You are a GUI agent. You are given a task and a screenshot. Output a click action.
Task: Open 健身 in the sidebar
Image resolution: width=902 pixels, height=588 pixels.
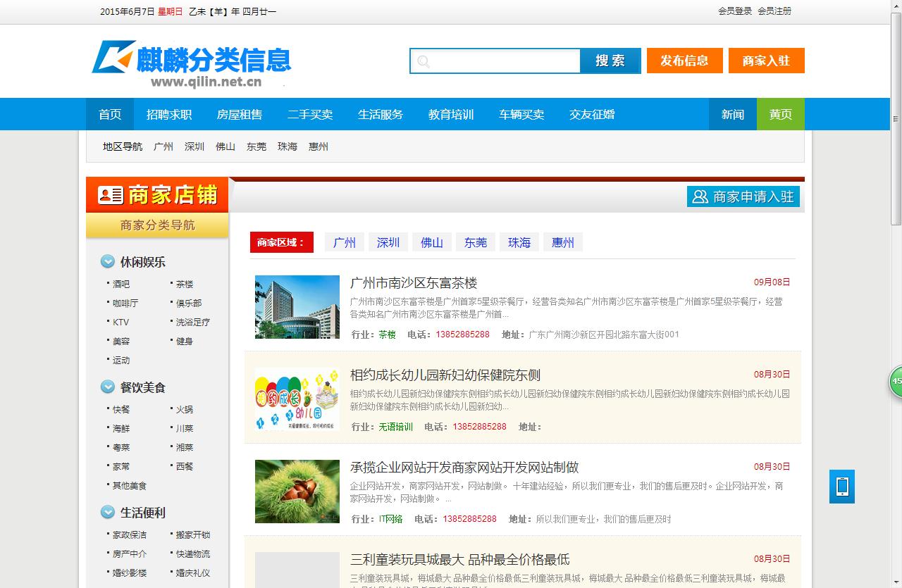tap(185, 342)
